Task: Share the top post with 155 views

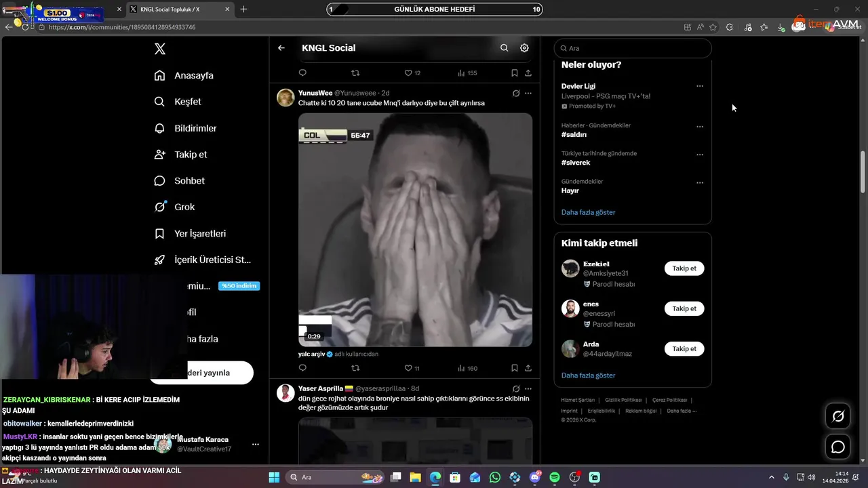Action: pyautogui.click(x=528, y=73)
